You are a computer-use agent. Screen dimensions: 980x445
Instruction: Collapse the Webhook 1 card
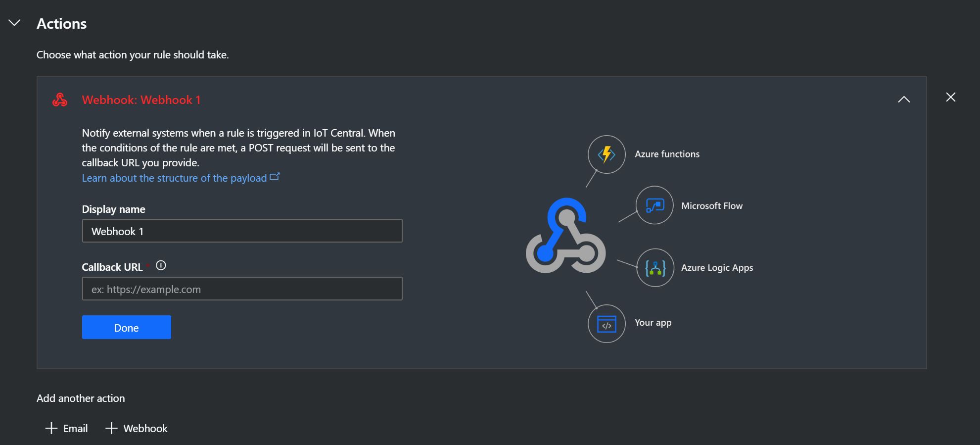[x=904, y=99]
